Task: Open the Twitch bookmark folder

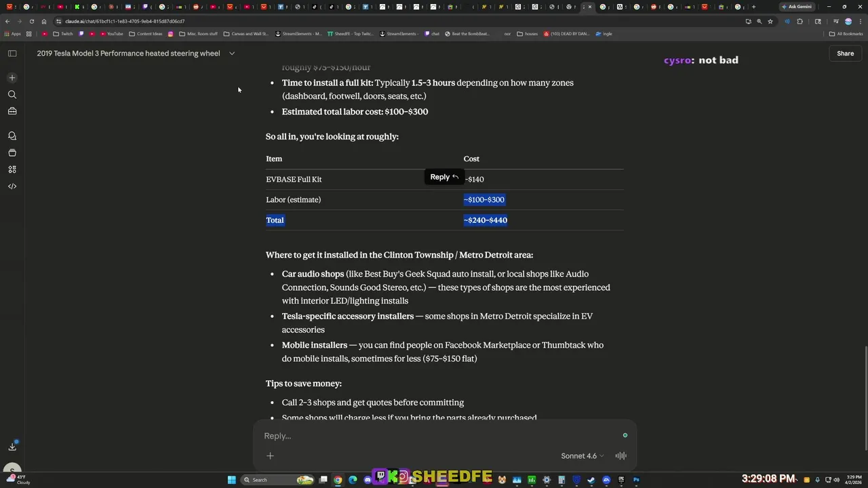Action: pos(63,33)
